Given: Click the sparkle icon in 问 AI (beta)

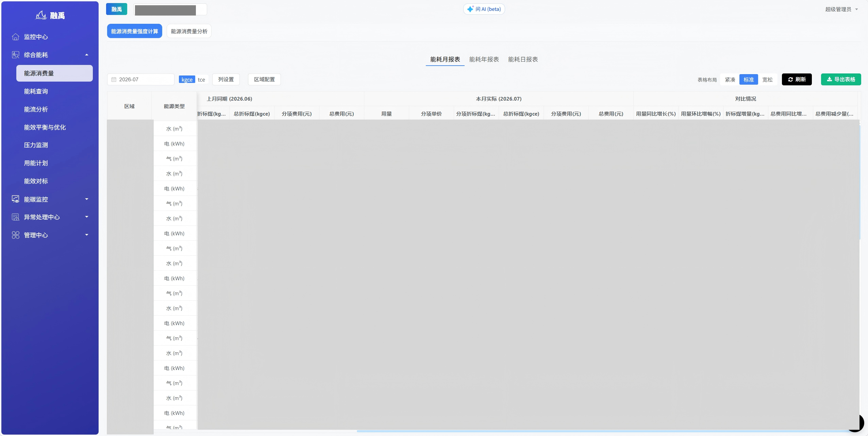Looking at the screenshot, I should coord(470,9).
